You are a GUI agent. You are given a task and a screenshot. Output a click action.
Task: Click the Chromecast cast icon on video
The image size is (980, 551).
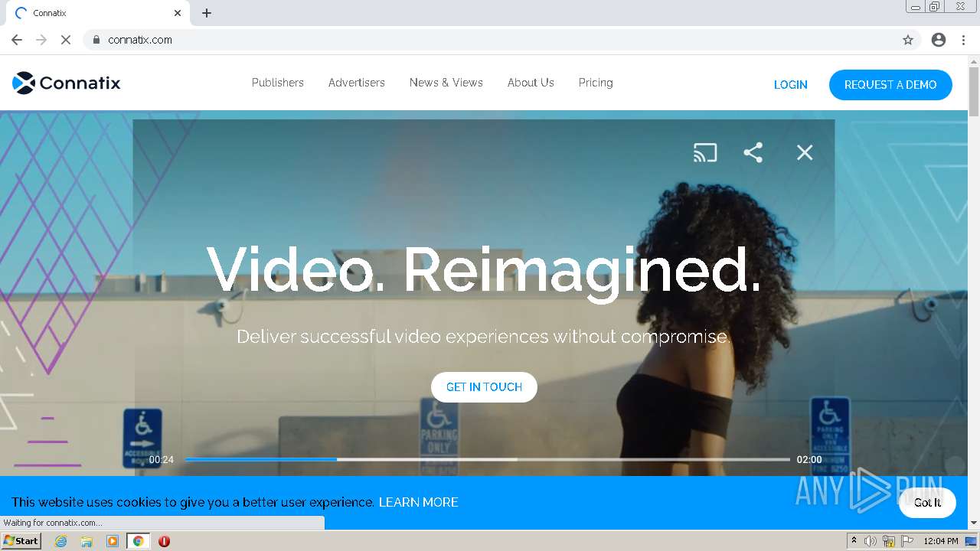pyautogui.click(x=705, y=152)
